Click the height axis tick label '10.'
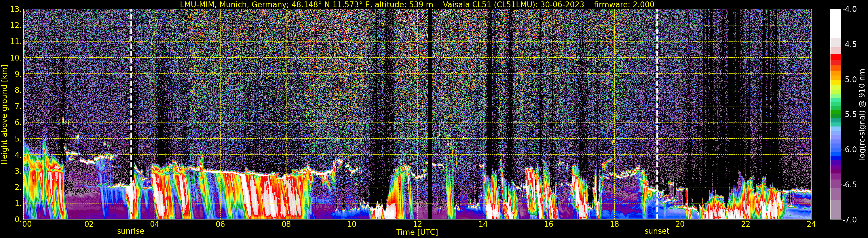Viewport: 868px width, 238px height. [16, 58]
